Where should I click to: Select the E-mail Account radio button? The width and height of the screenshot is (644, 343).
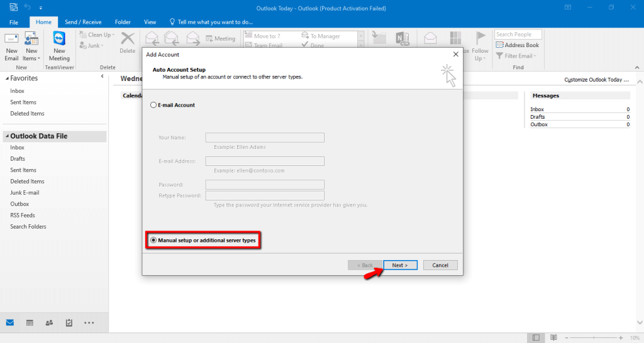[153, 105]
